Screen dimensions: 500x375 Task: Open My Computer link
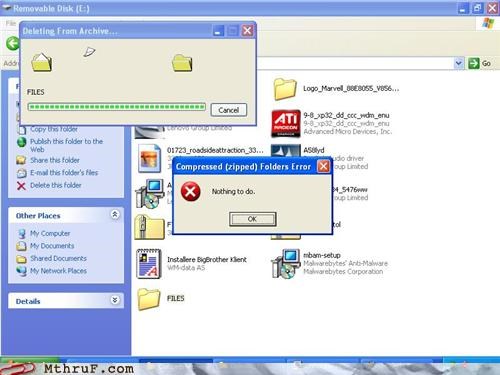pyautogui.click(x=50, y=233)
